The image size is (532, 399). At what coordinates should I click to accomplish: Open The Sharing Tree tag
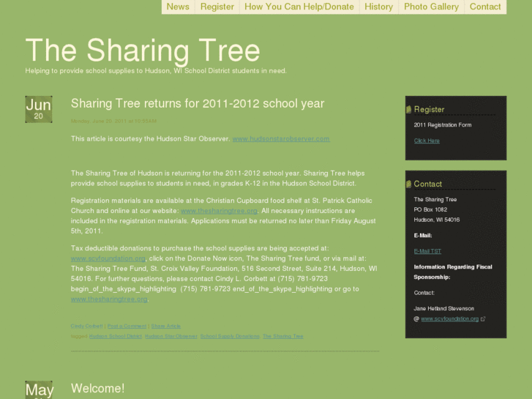[283, 336]
